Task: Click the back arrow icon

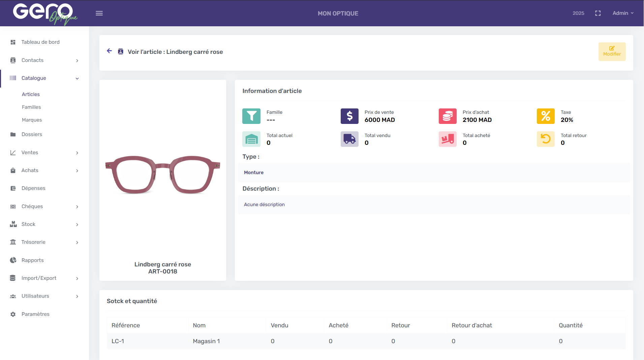Action: (109, 51)
